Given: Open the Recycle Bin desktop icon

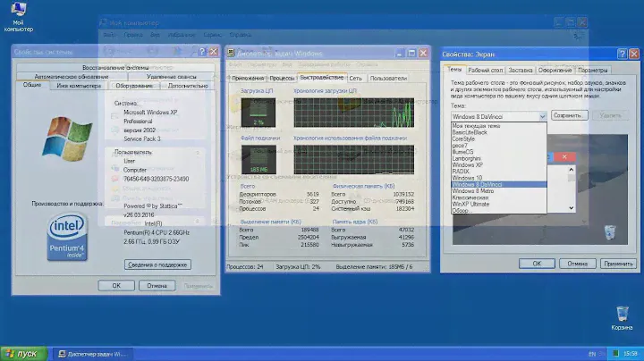Looking at the screenshot, I should tap(621, 314).
